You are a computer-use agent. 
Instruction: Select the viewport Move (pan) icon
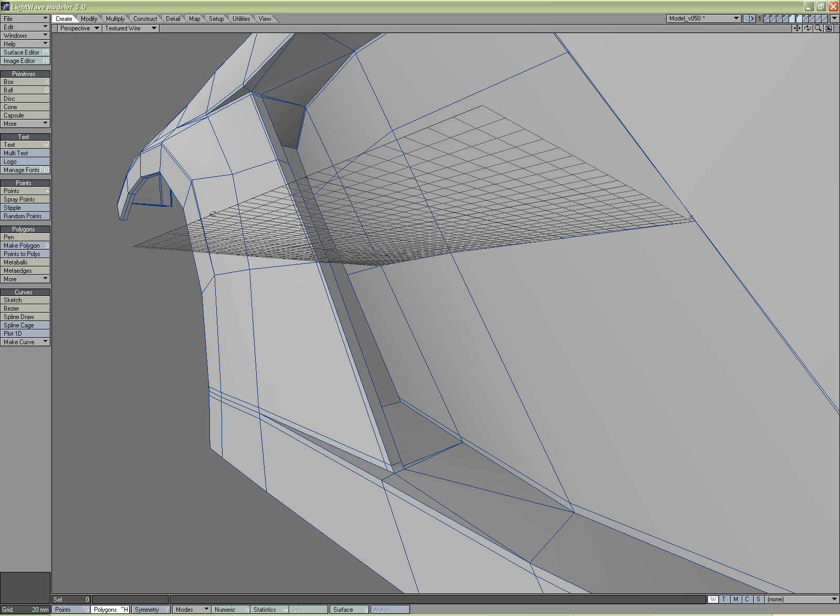(x=797, y=28)
